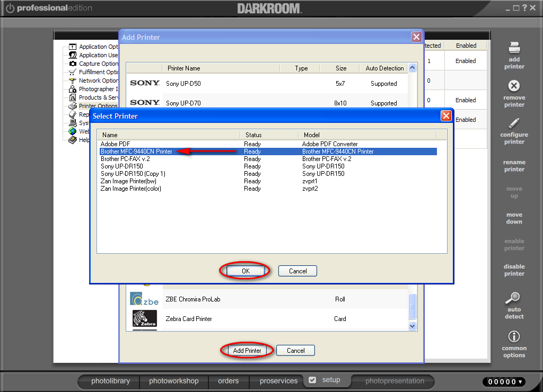
Task: Click the Network Options icon in tree
Action: pos(72,81)
